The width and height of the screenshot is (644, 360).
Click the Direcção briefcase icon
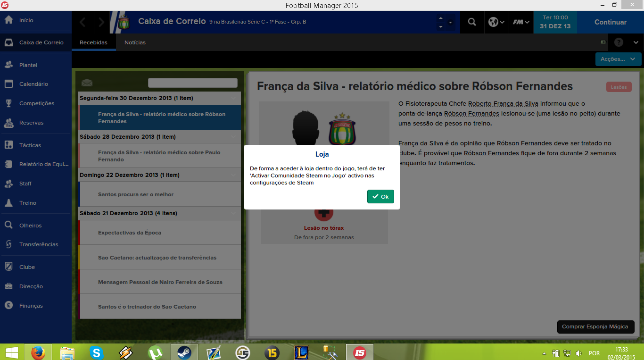[x=8, y=286]
